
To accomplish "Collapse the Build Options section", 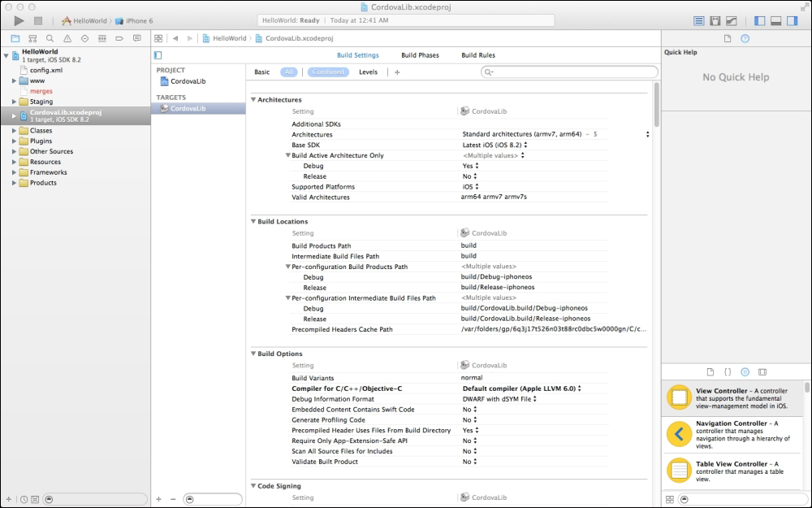I will [253, 354].
